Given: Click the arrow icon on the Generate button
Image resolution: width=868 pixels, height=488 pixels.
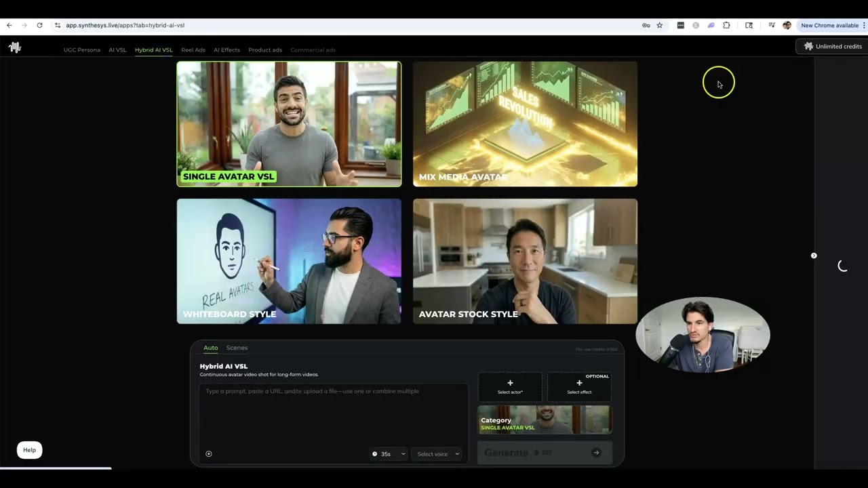Looking at the screenshot, I should pyautogui.click(x=596, y=453).
